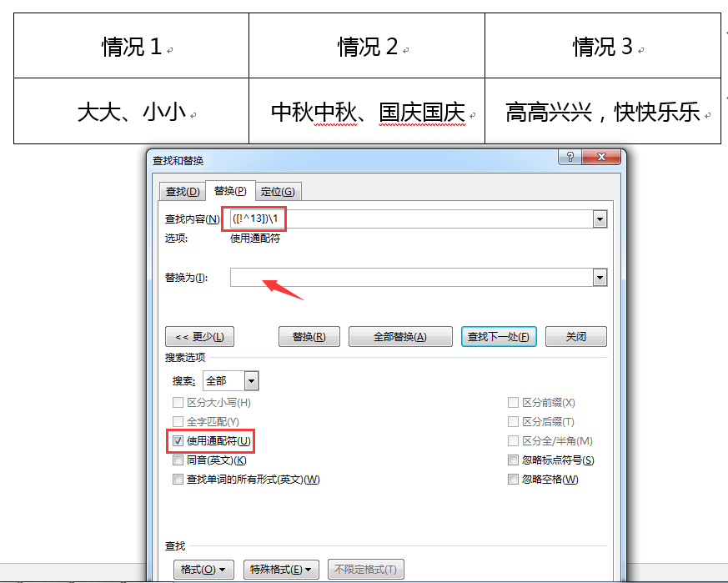Click the 查找内容 input field

tap(411, 219)
